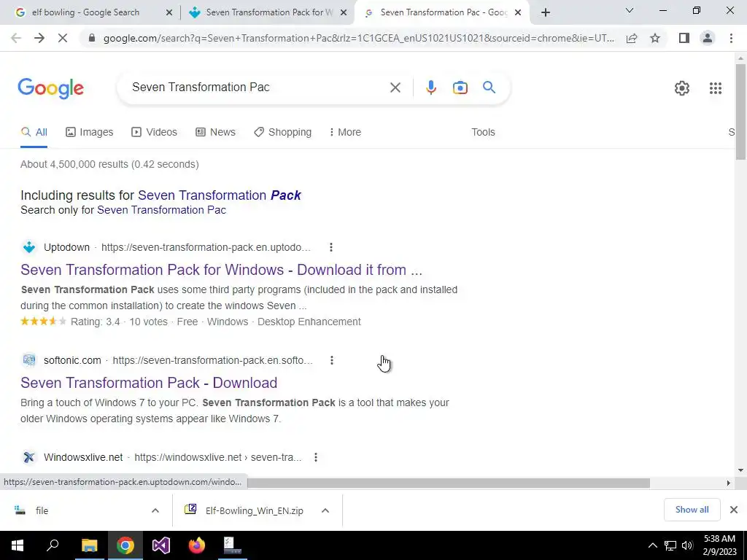Open the More search filters
Image resolution: width=747 pixels, height=560 pixels.
click(345, 133)
